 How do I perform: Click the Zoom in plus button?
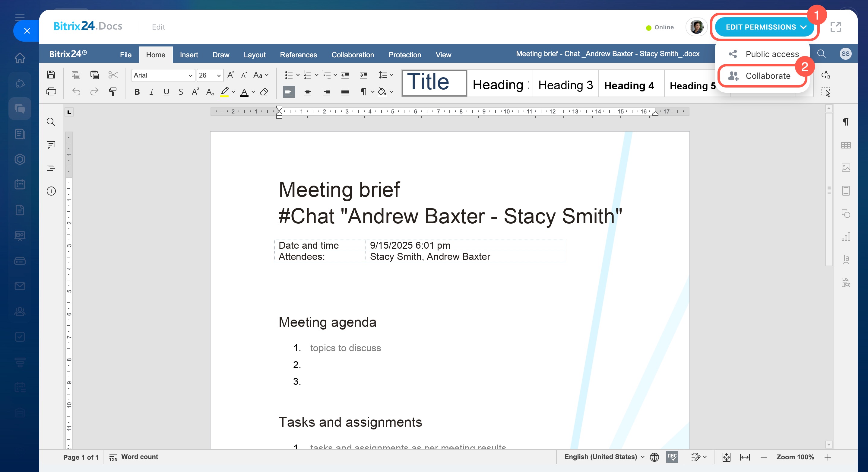coord(828,457)
